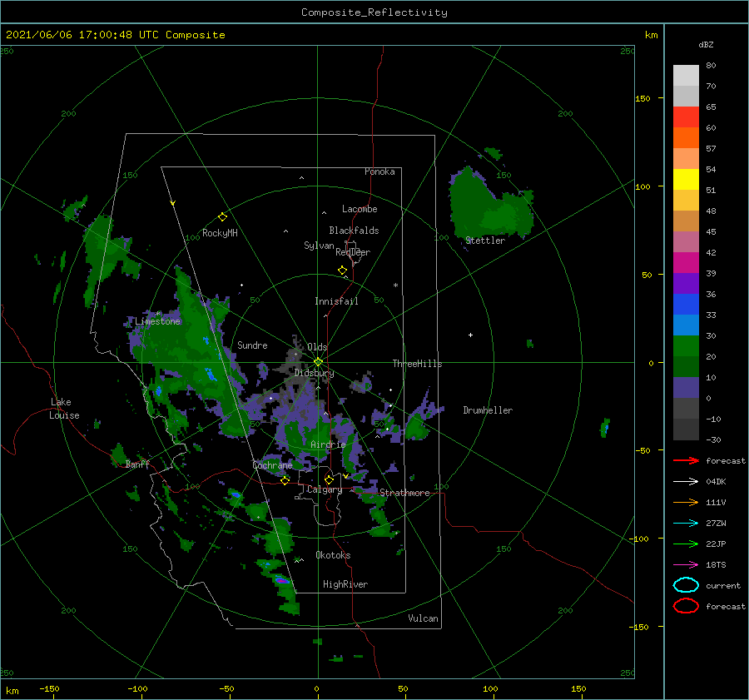Click the Drumheller city label

coord(488,410)
